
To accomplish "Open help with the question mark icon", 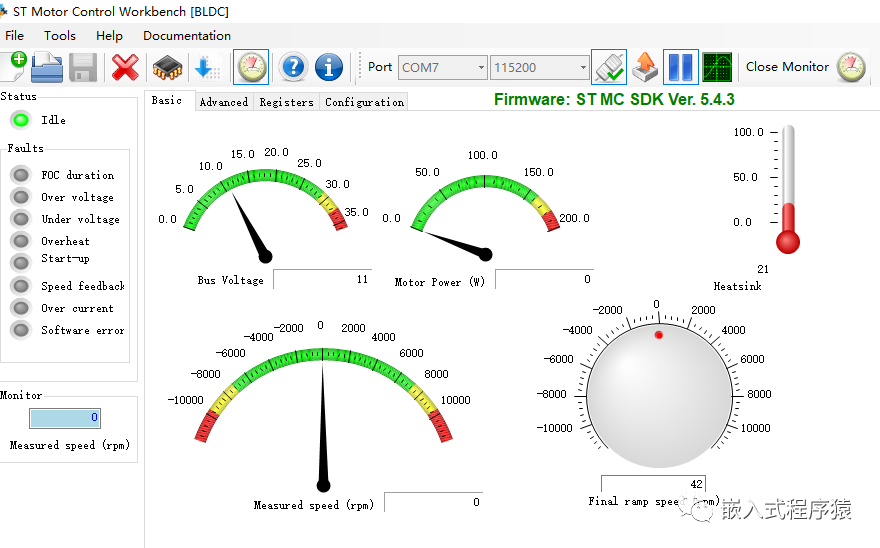I will click(293, 67).
